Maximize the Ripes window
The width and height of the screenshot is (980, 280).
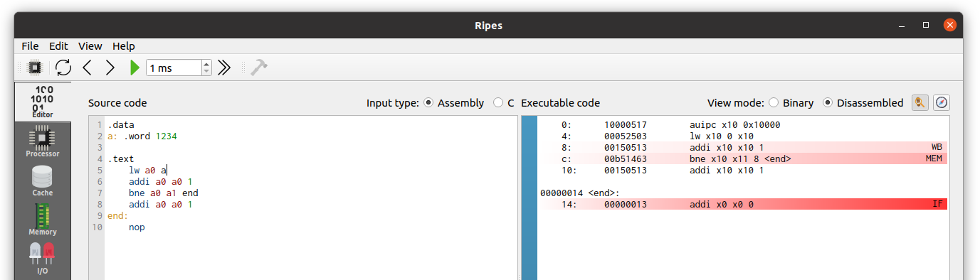[925, 25]
